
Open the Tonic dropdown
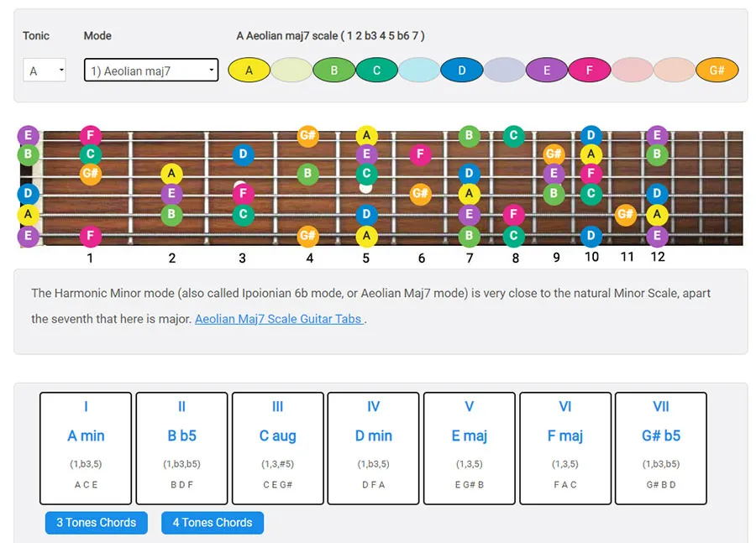[45, 70]
